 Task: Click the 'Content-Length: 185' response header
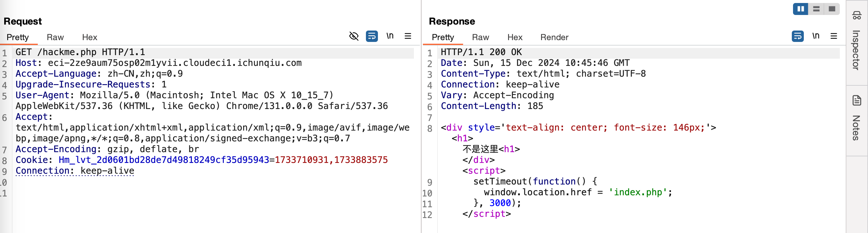click(492, 106)
